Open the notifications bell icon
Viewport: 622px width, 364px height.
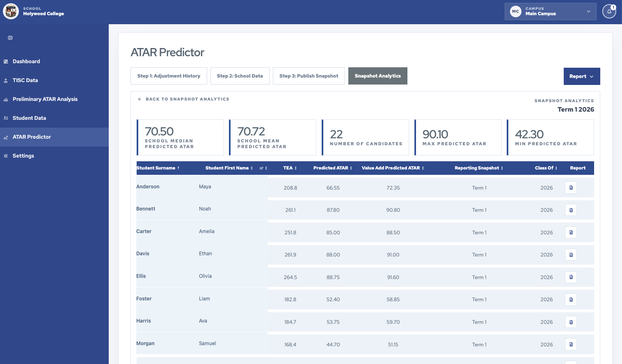pyautogui.click(x=609, y=11)
